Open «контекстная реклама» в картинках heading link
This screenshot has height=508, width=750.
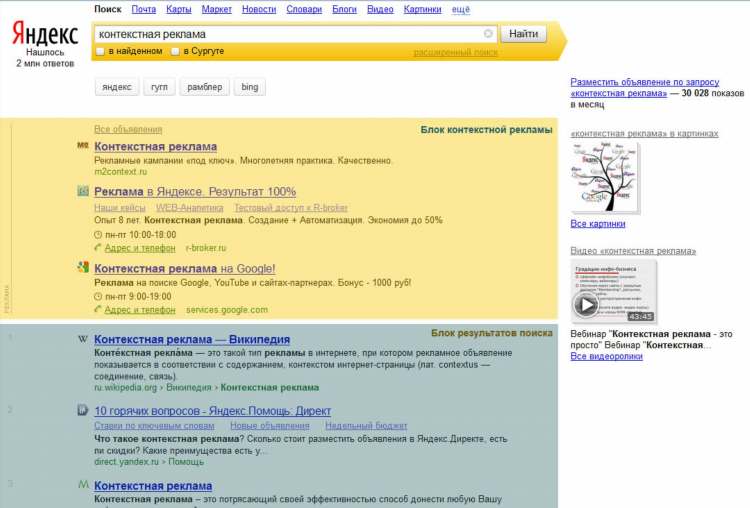(644, 133)
